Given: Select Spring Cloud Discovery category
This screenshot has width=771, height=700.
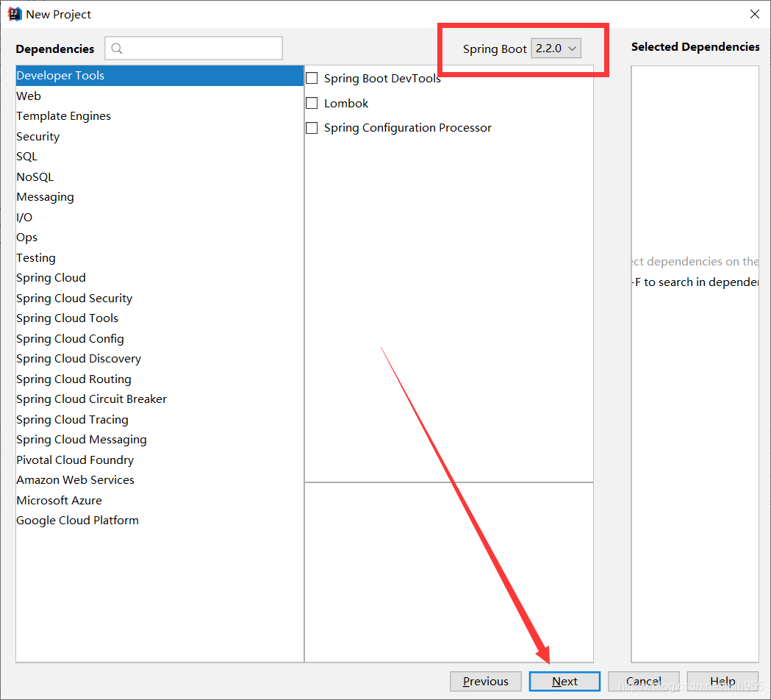Looking at the screenshot, I should 159,359.
